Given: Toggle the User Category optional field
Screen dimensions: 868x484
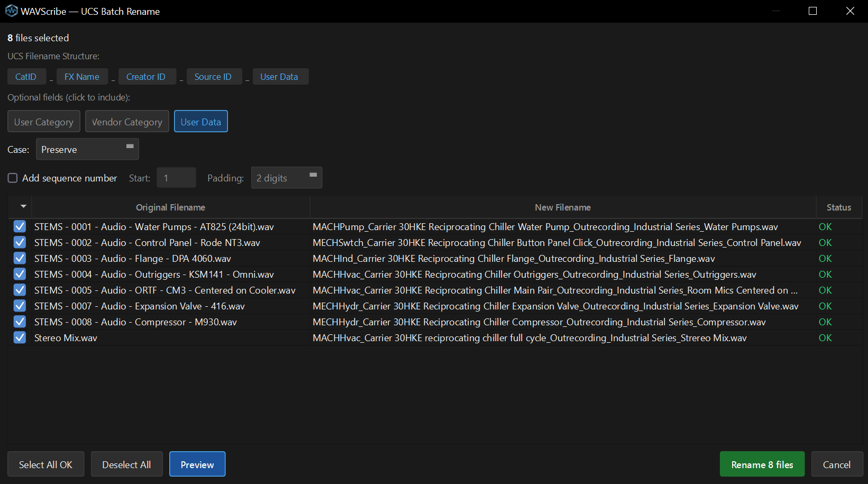Looking at the screenshot, I should pos(44,122).
